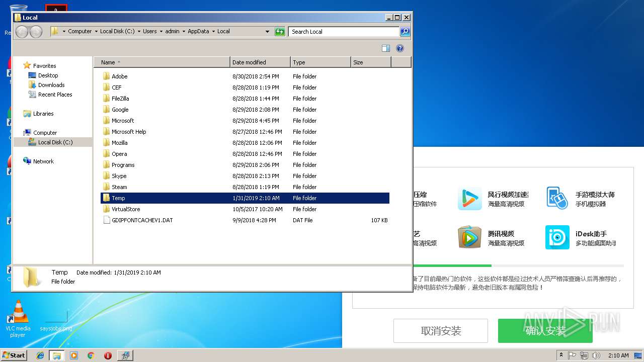Screen dimensions: 644x362
Task: Sort by Size column header
Action: tap(371, 62)
